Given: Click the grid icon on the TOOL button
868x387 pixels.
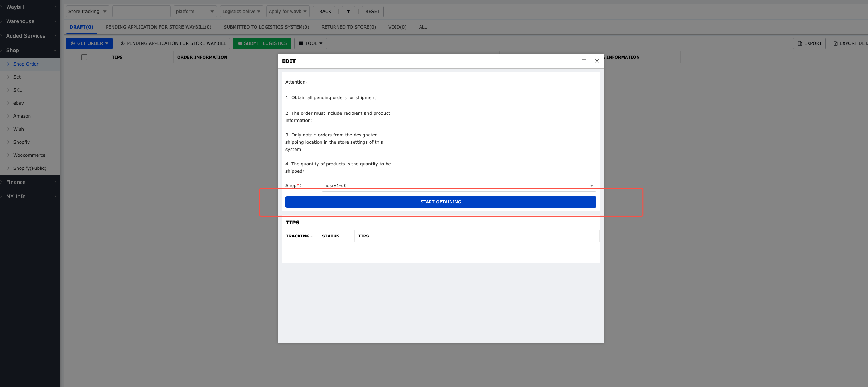Looking at the screenshot, I should pyautogui.click(x=301, y=43).
